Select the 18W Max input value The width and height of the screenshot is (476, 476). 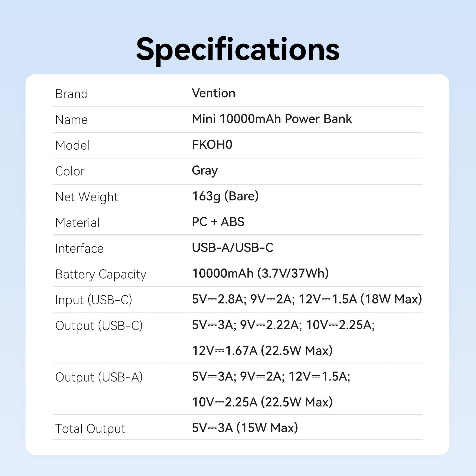[x=391, y=299]
